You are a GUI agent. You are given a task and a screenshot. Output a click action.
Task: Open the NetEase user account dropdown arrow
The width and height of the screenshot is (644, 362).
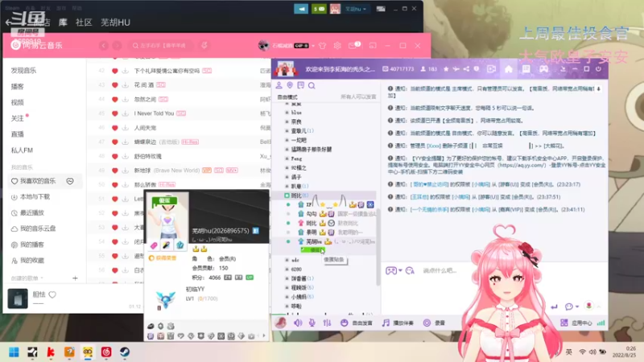pyautogui.click(x=313, y=46)
